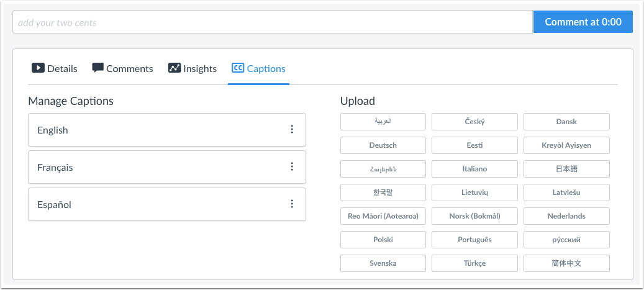
Task: Upload captions in Nederlands
Action: coord(566,216)
